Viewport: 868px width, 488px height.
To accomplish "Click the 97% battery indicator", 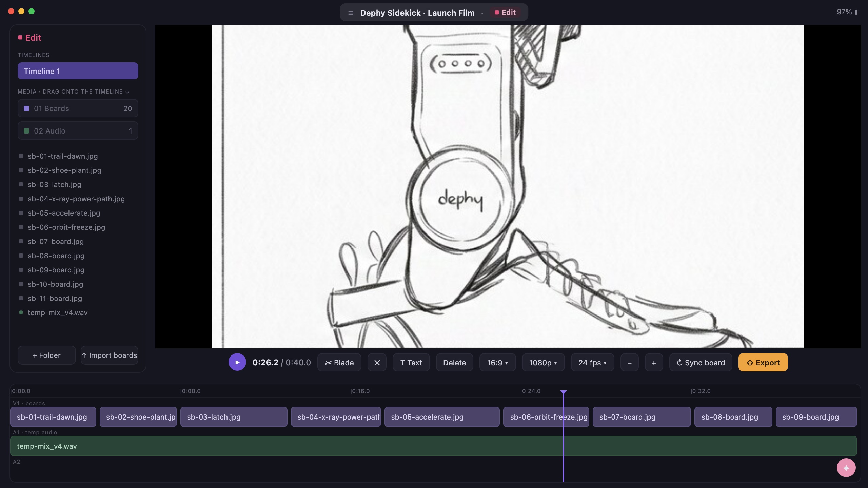I will (x=847, y=12).
